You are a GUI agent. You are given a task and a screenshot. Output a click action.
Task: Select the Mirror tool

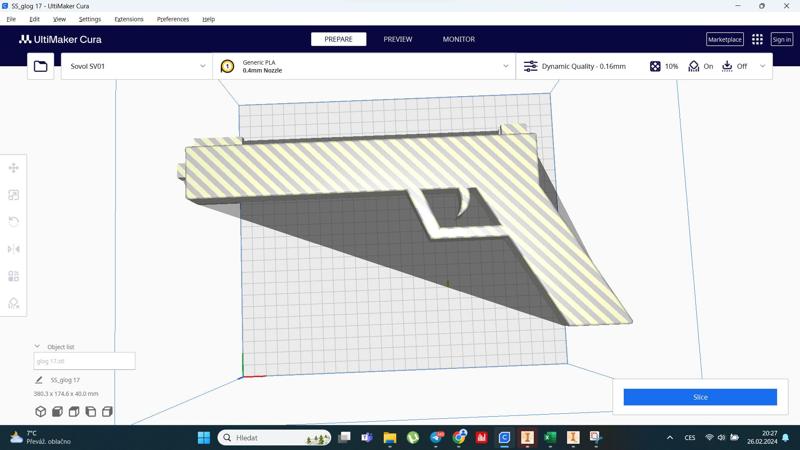pyautogui.click(x=14, y=249)
